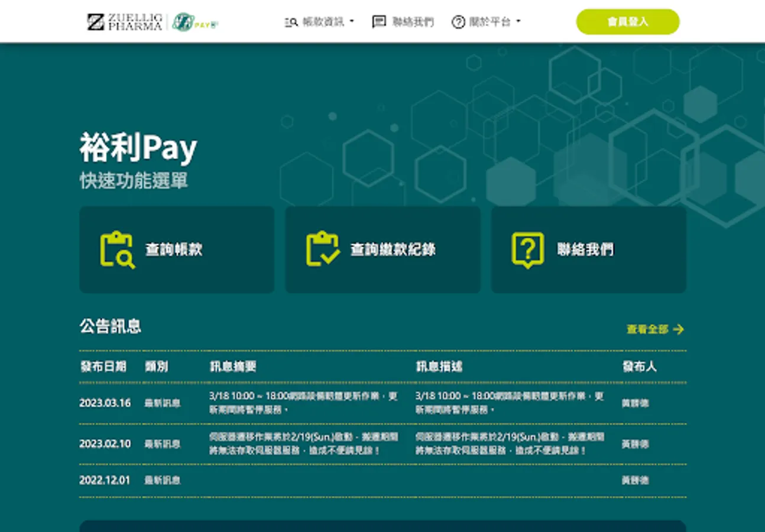Click the Zuellig Pharma logo
Image resolution: width=765 pixels, height=532 pixels.
pyautogui.click(x=124, y=22)
